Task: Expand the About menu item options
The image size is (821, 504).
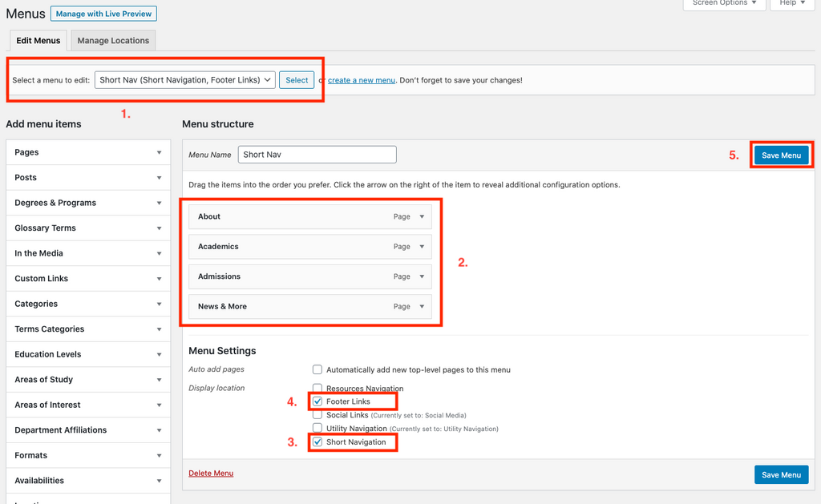Action: point(422,217)
